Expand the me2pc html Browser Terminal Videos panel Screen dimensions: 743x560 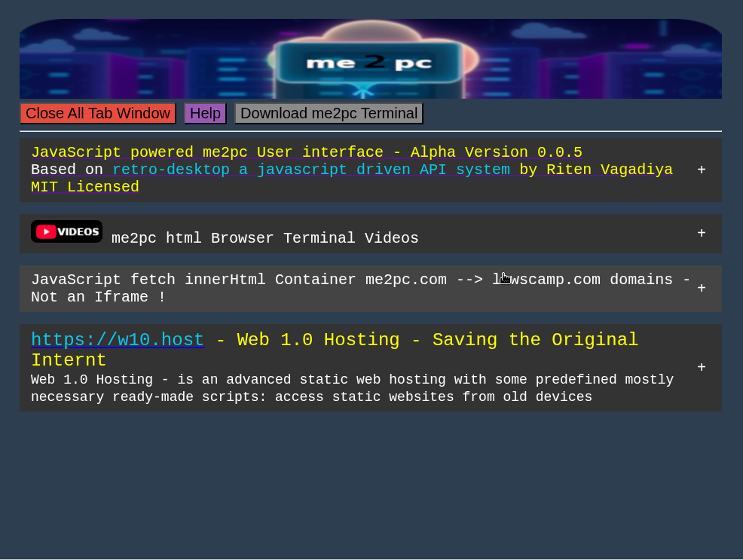pos(702,233)
